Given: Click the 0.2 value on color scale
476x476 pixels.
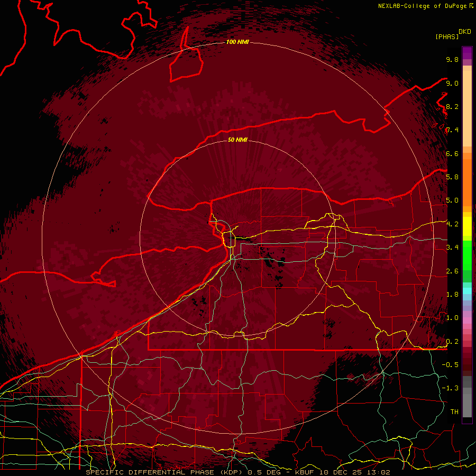Looking at the screenshot, I should coord(452,342).
